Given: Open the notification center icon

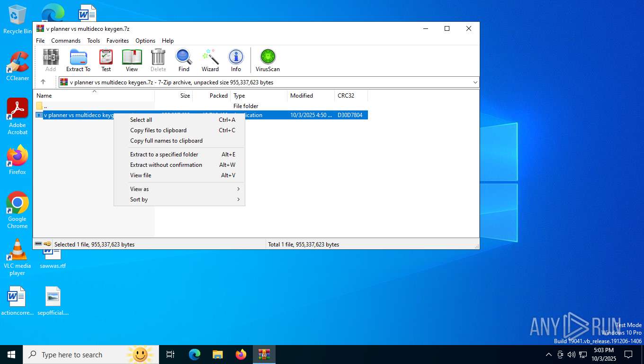Looking at the screenshot, I should [628, 355].
